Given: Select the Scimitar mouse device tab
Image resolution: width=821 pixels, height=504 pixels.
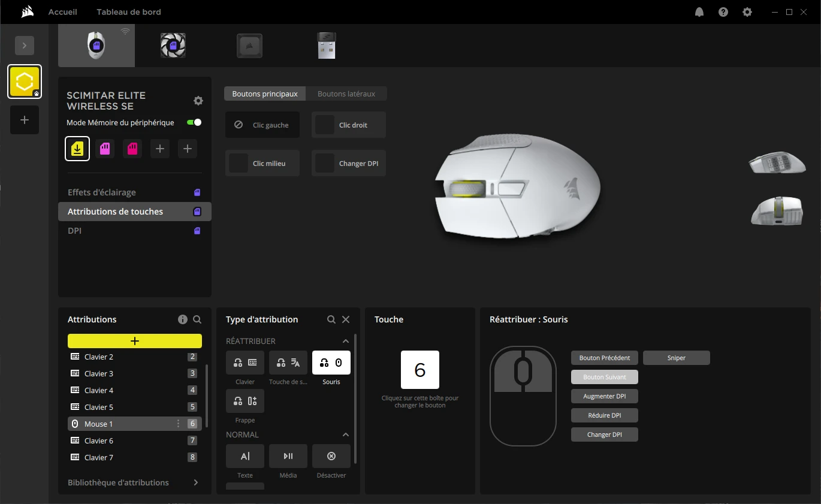Looking at the screenshot, I should tap(96, 46).
